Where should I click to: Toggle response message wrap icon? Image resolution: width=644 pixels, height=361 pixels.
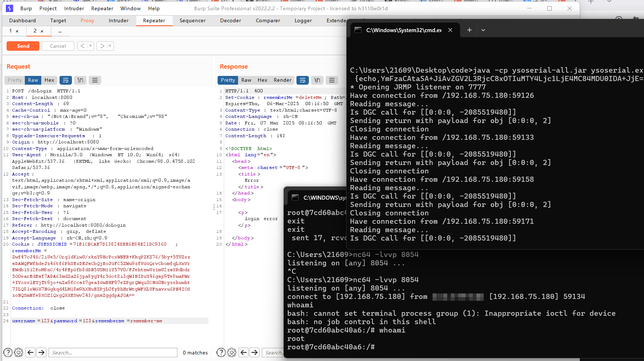pos(303,80)
